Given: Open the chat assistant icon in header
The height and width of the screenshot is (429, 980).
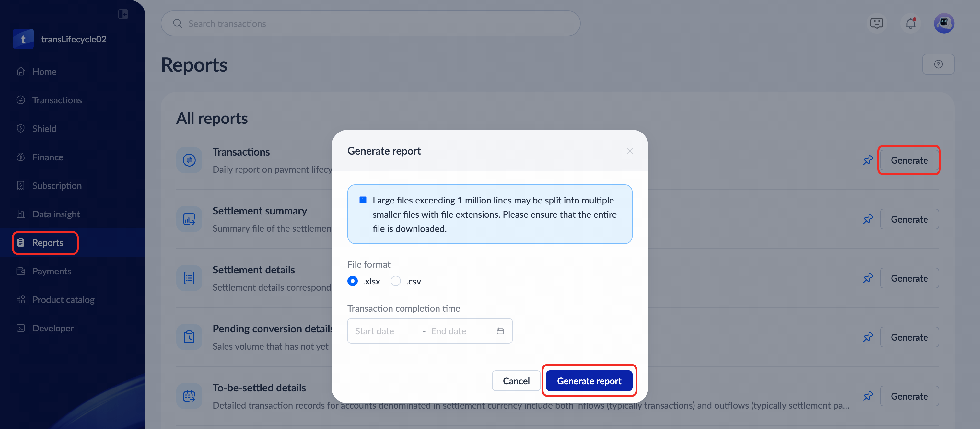Looking at the screenshot, I should click(x=877, y=23).
